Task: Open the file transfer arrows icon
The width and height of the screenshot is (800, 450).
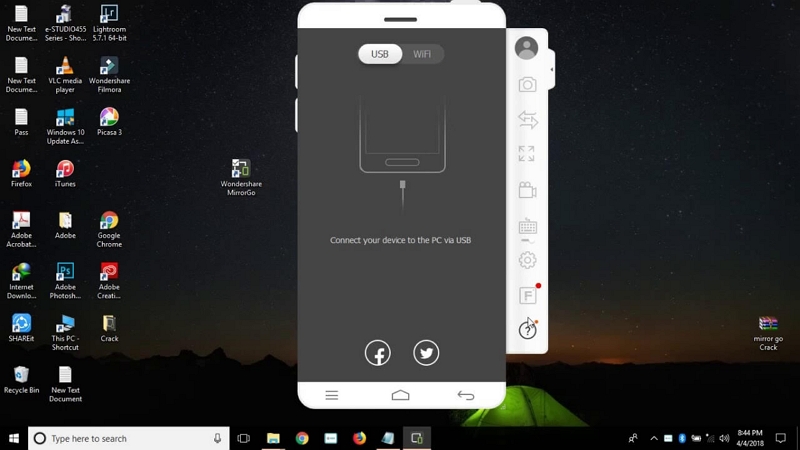Action: pyautogui.click(x=528, y=120)
